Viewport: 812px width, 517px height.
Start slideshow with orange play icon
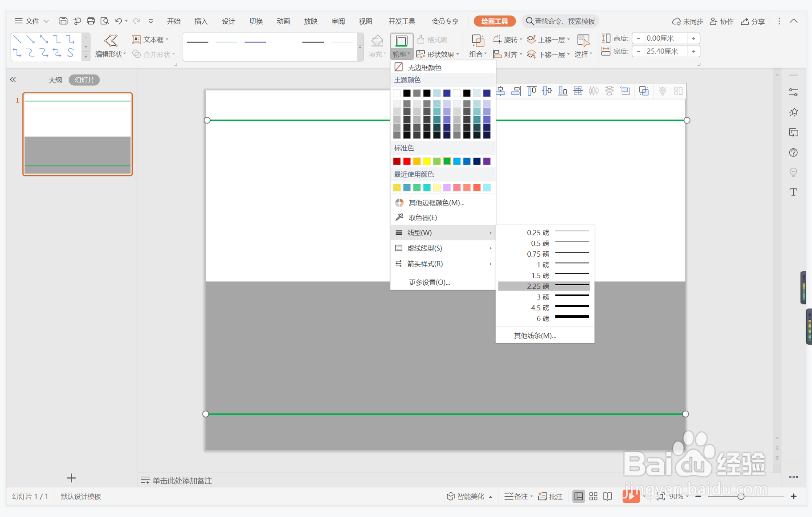(x=630, y=496)
